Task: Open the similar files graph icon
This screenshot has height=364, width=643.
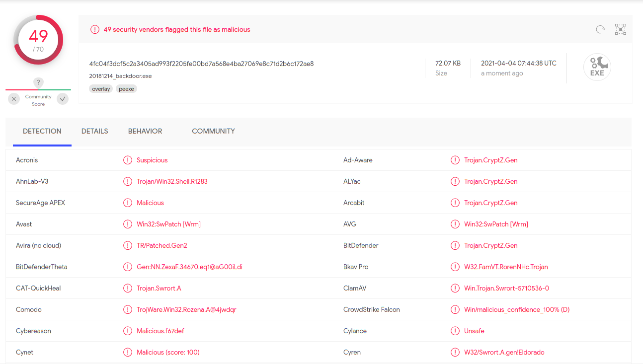Action: point(620,30)
